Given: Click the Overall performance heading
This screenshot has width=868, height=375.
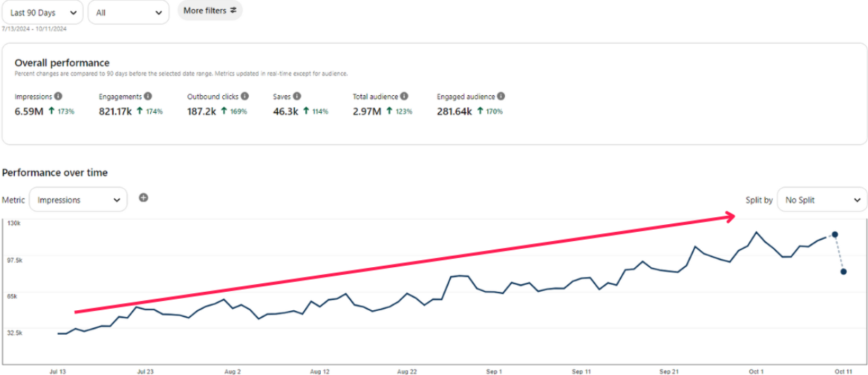Looking at the screenshot, I should click(62, 63).
